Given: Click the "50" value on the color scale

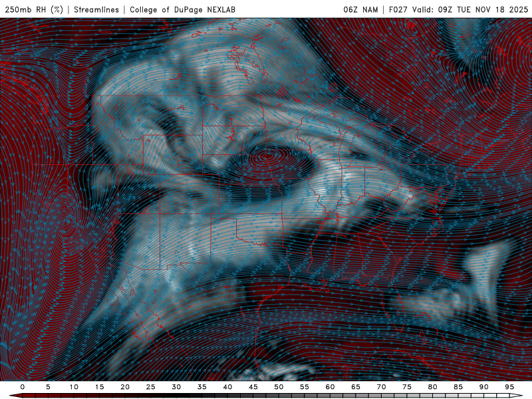Looking at the screenshot, I should pyautogui.click(x=279, y=387).
